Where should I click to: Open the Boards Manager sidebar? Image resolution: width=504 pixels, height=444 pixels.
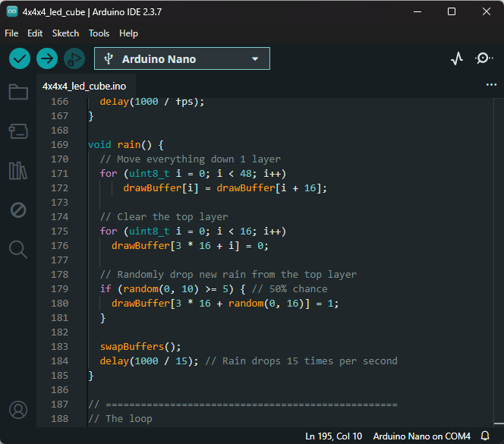(18, 132)
